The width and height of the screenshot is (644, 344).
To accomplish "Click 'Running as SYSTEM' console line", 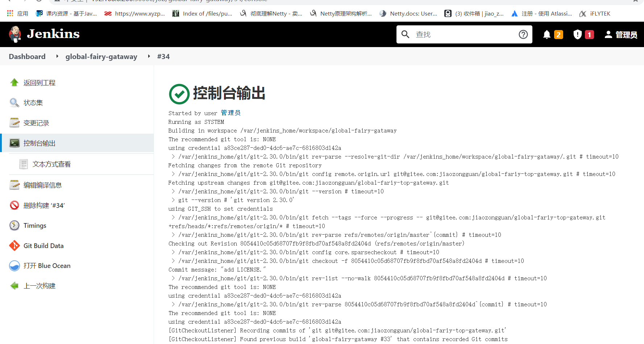I will (x=196, y=122).
